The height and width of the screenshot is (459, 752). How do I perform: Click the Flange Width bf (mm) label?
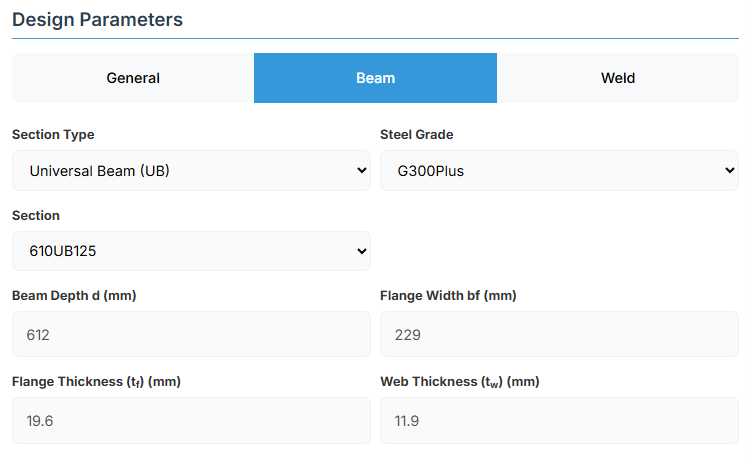448,296
